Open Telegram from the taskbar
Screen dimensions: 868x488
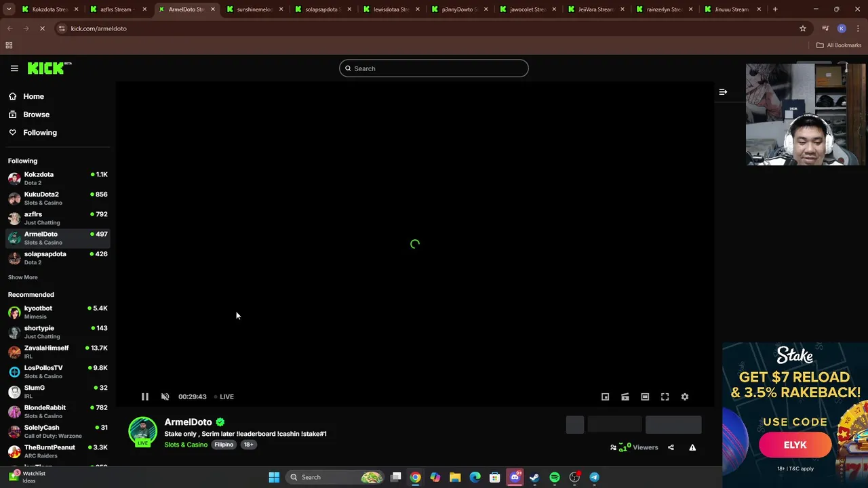tap(595, 477)
